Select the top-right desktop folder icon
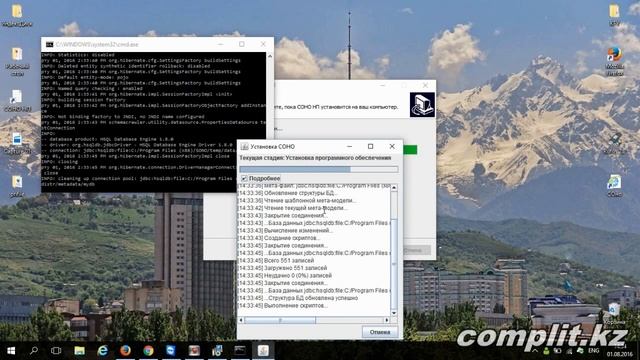The width and height of the screenshot is (640, 360). (614, 15)
